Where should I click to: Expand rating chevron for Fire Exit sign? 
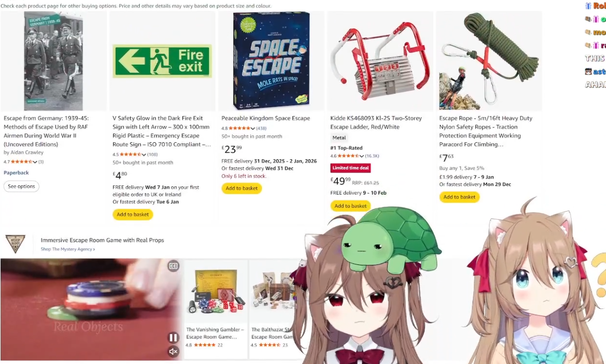click(144, 155)
